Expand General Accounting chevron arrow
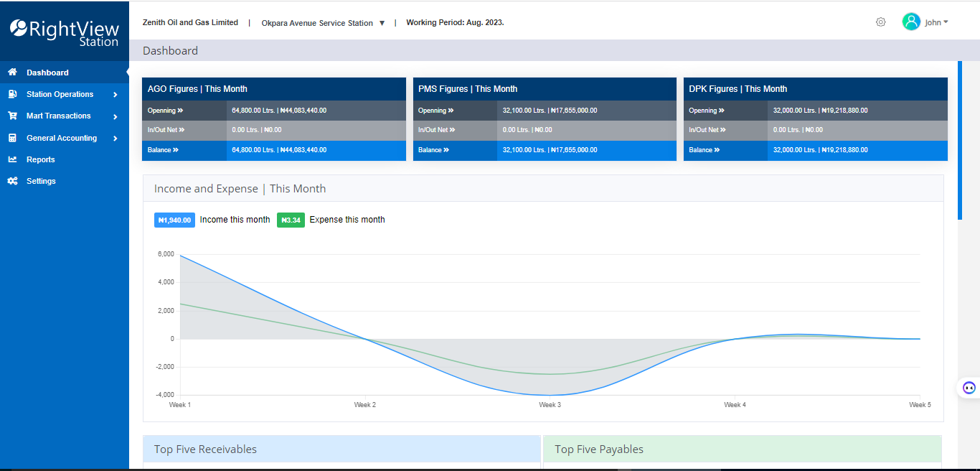 point(116,139)
